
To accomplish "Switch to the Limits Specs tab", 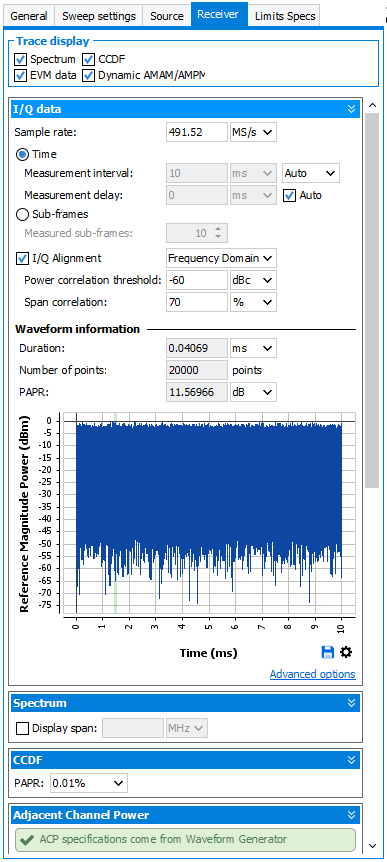I will click(285, 16).
